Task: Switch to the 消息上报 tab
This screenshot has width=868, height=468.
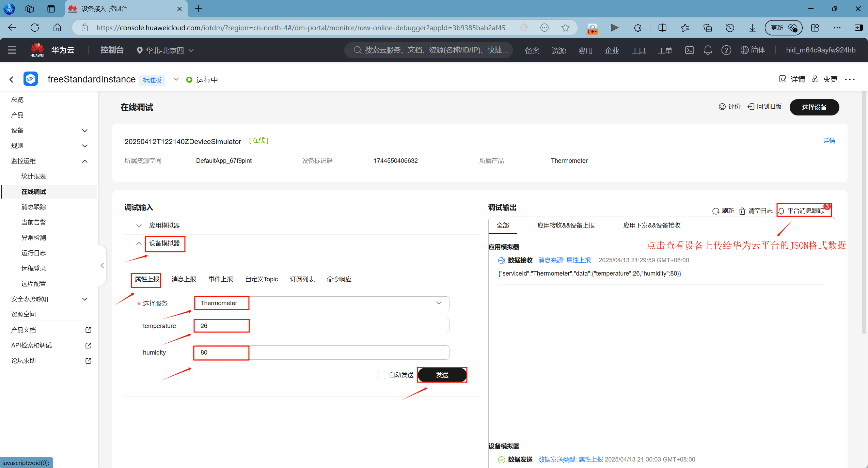Action: [x=184, y=279]
